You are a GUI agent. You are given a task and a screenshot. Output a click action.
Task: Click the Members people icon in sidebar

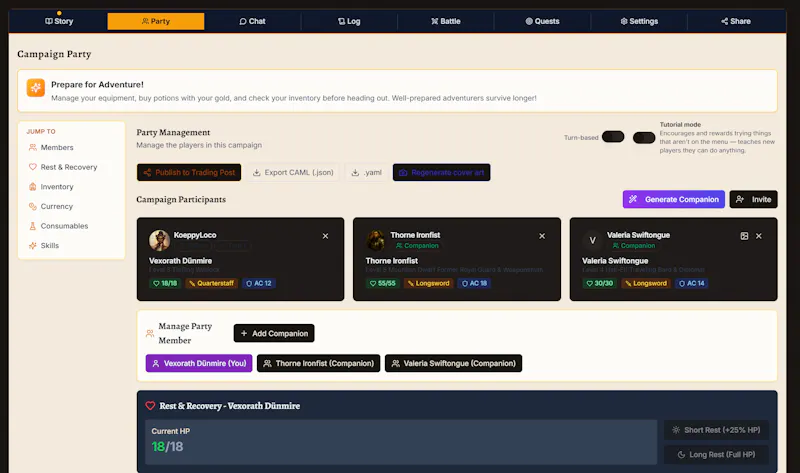[33, 147]
